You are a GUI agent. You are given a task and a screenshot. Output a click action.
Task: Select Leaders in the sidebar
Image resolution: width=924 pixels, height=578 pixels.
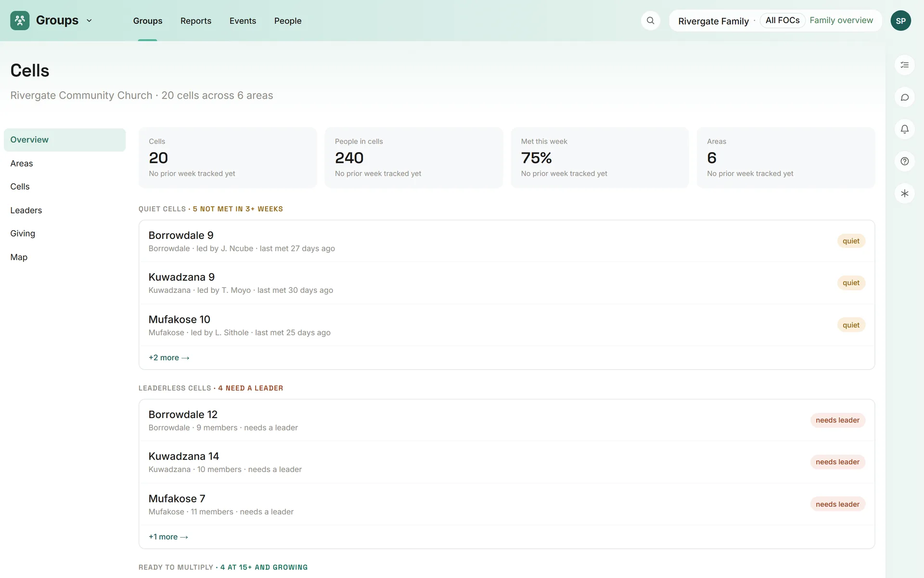[64, 210]
